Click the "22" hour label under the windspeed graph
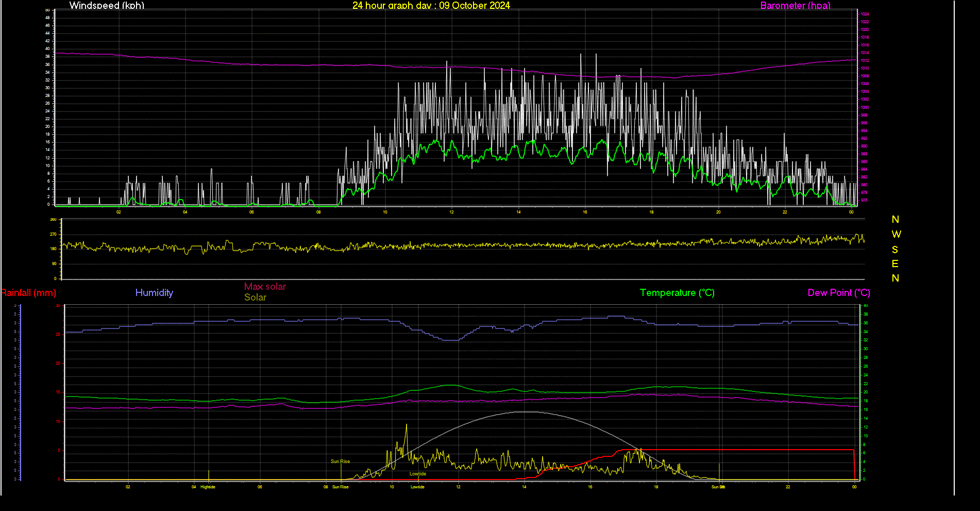This screenshot has height=511, width=980. [x=785, y=212]
